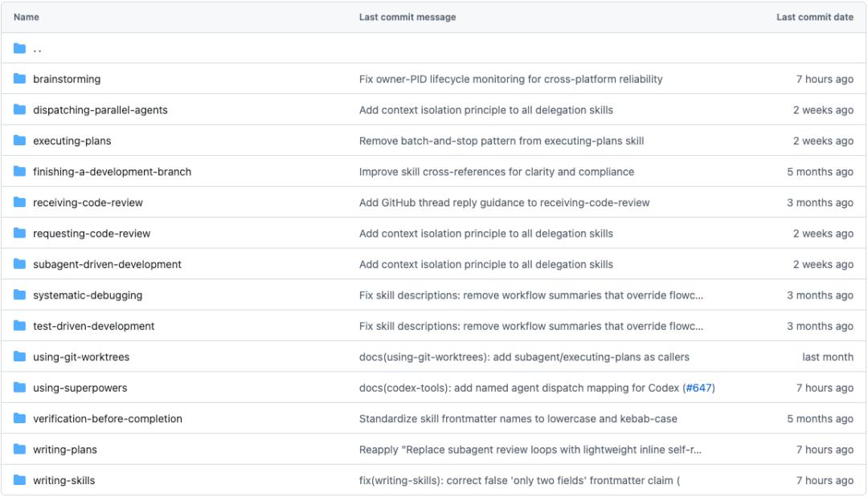868x497 pixels.
Task: Click the systematic-debugging folder icon
Action: point(20,295)
